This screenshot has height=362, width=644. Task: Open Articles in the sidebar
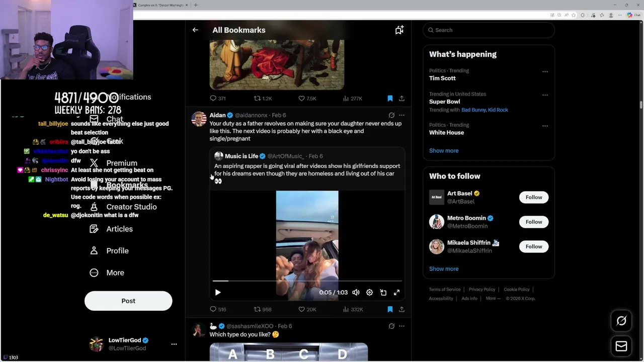pos(111,229)
